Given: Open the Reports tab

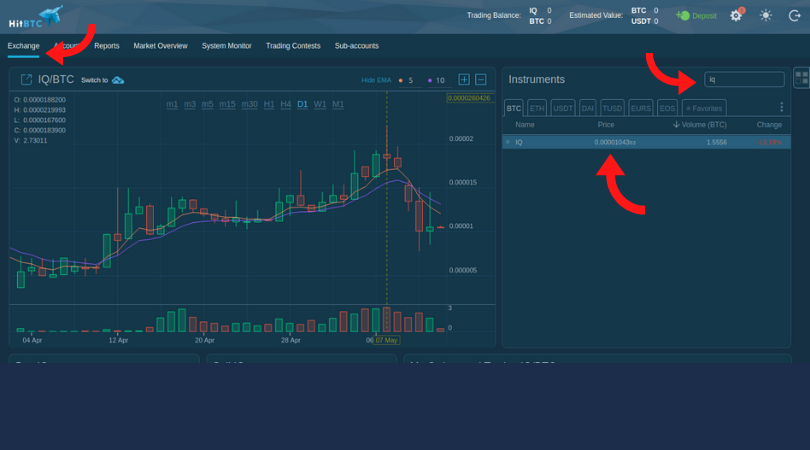Looking at the screenshot, I should click(x=106, y=46).
